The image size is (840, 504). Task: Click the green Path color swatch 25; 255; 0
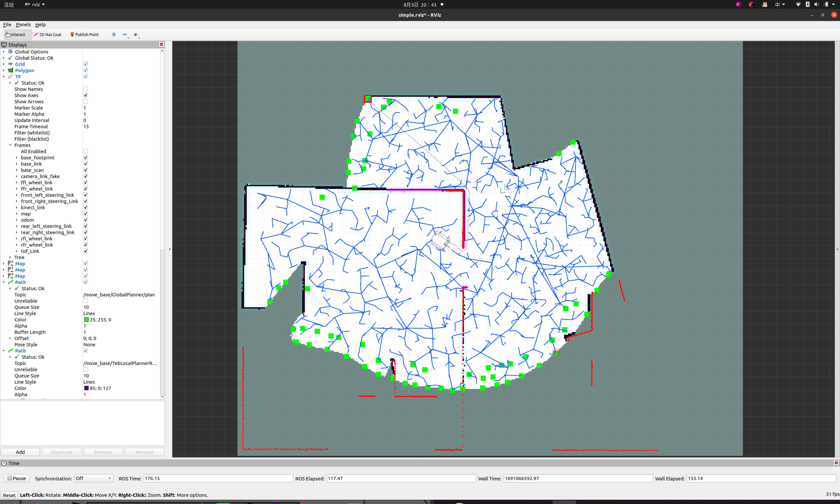86,319
